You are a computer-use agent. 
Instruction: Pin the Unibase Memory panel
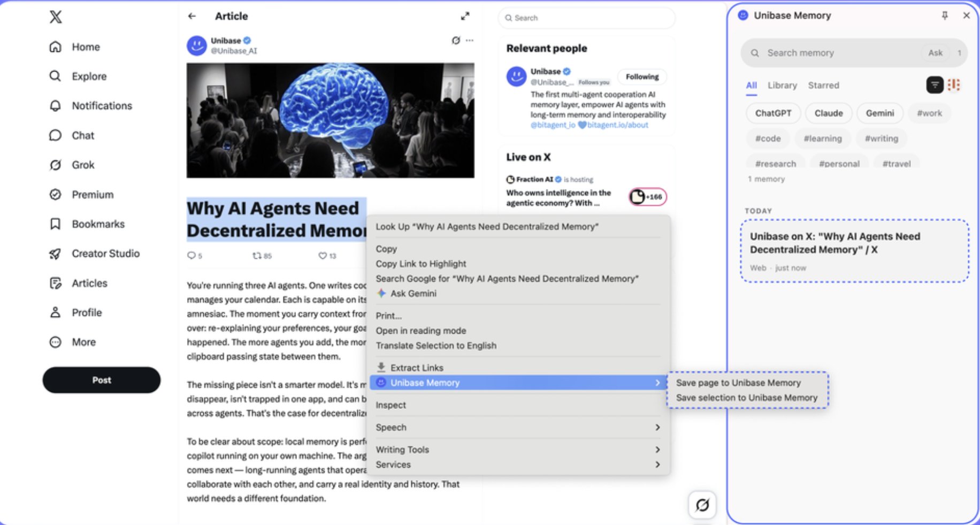point(945,16)
